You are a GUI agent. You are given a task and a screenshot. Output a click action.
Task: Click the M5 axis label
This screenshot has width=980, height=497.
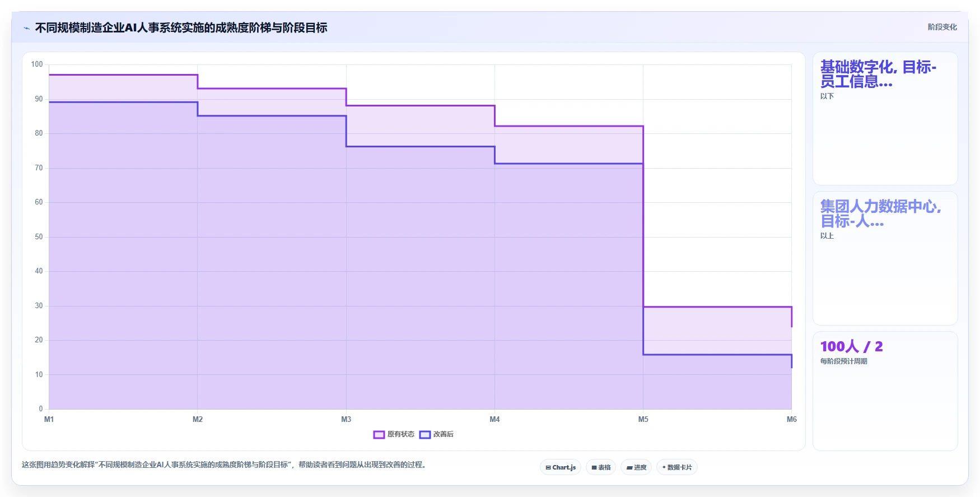[x=643, y=419]
